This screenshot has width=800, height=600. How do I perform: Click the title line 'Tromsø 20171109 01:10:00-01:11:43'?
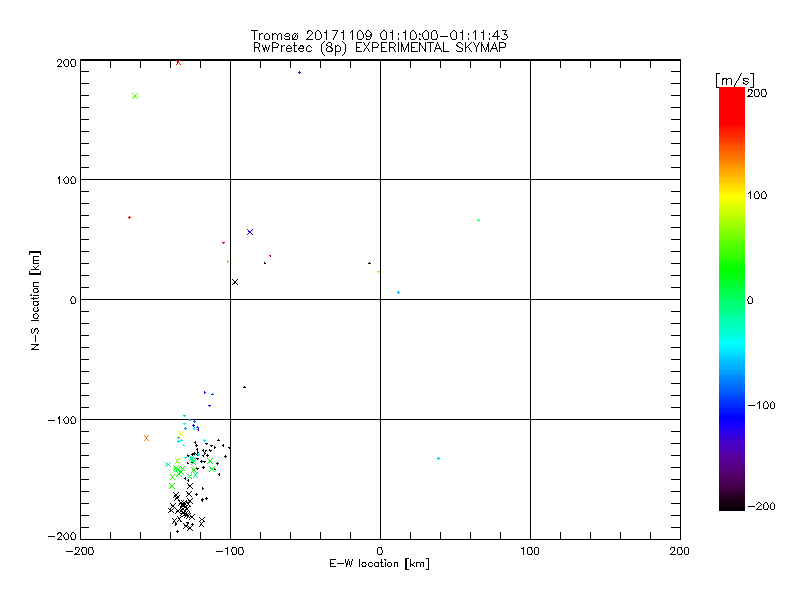point(379,35)
